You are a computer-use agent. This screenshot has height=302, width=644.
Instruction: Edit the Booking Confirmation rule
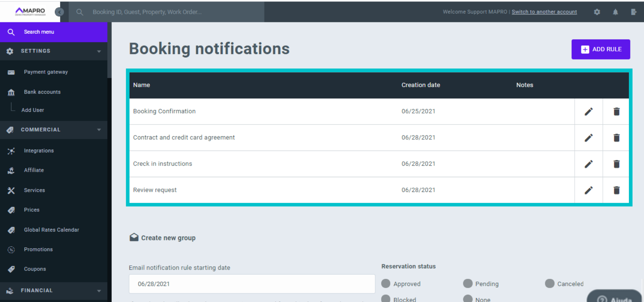(588, 111)
